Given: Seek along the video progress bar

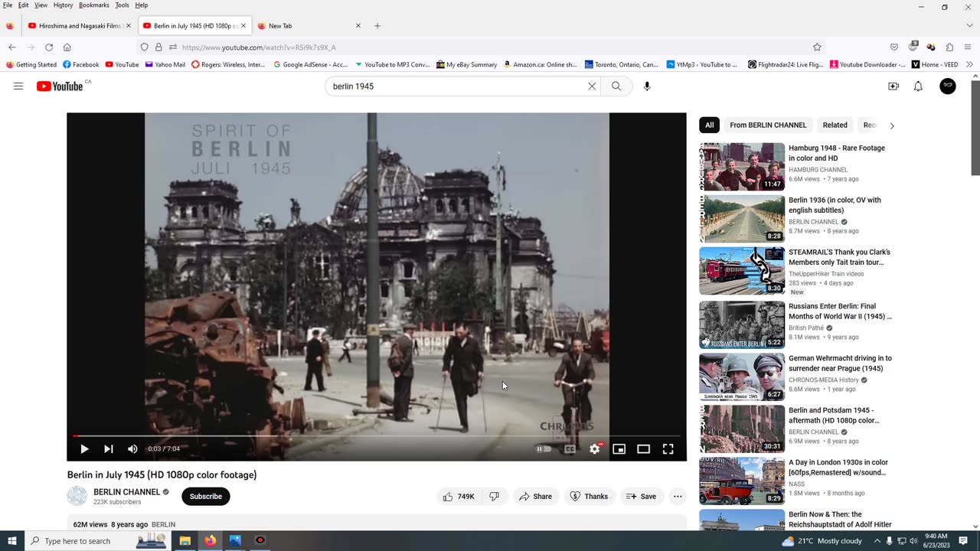Looking at the screenshot, I should tap(377, 435).
